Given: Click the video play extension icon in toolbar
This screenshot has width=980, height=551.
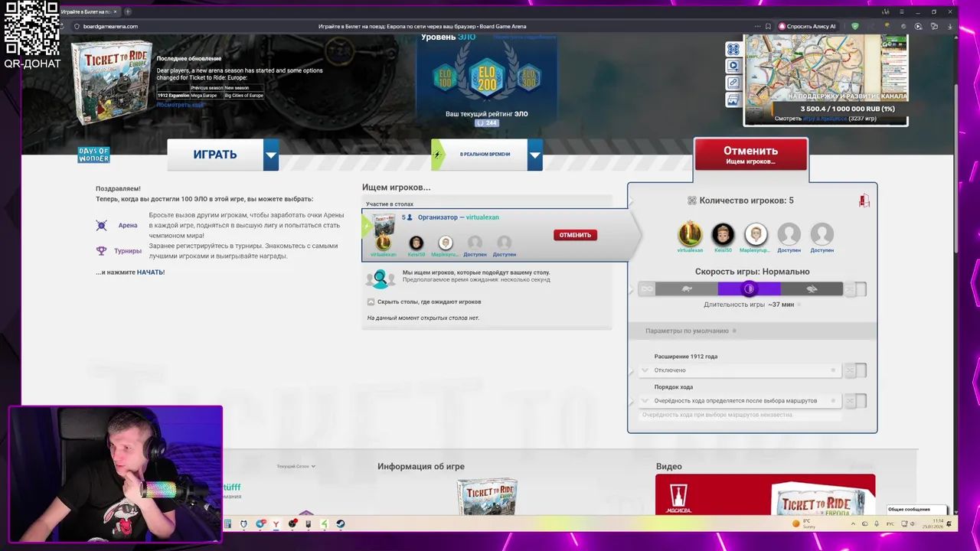Looking at the screenshot, I should click(x=918, y=26).
